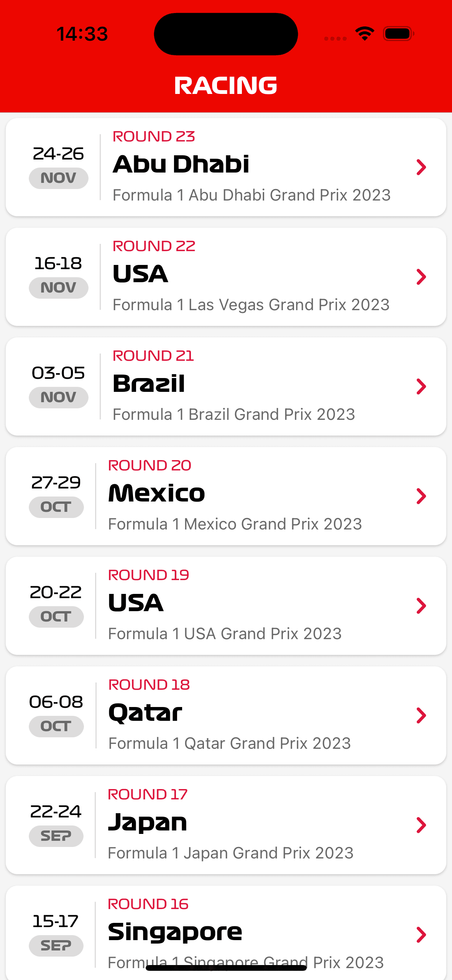Tap the Wi-Fi status icon

point(365,34)
